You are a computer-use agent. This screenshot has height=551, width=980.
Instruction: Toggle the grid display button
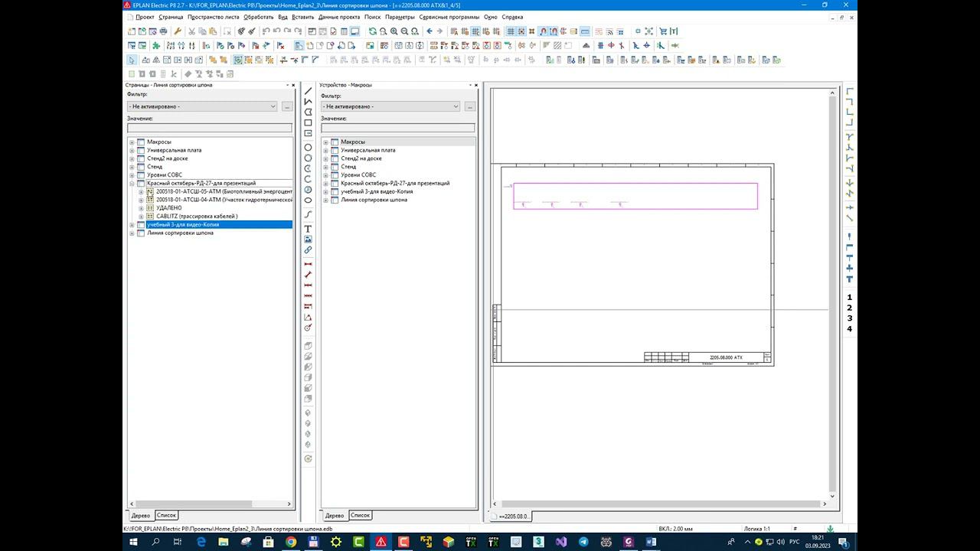[x=511, y=31]
